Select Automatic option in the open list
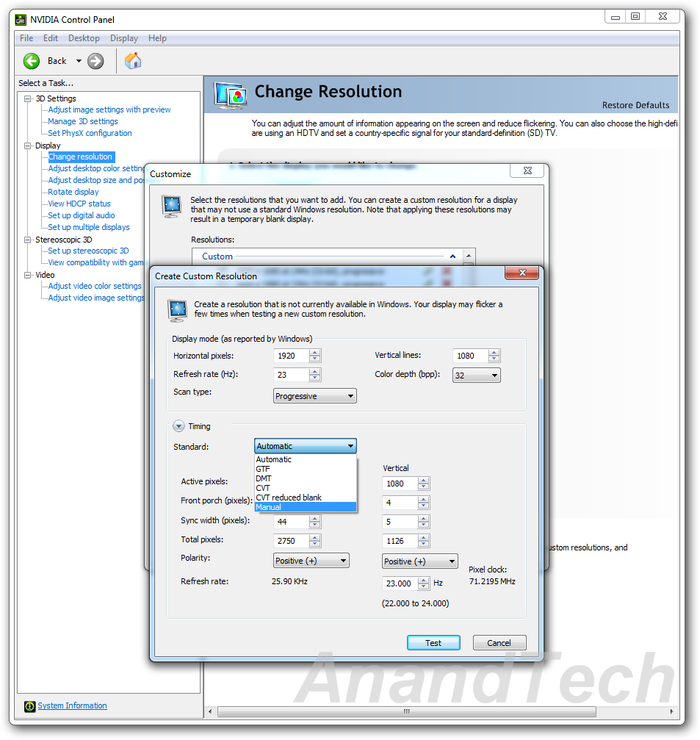This screenshot has height=740, width=700. pos(305,459)
